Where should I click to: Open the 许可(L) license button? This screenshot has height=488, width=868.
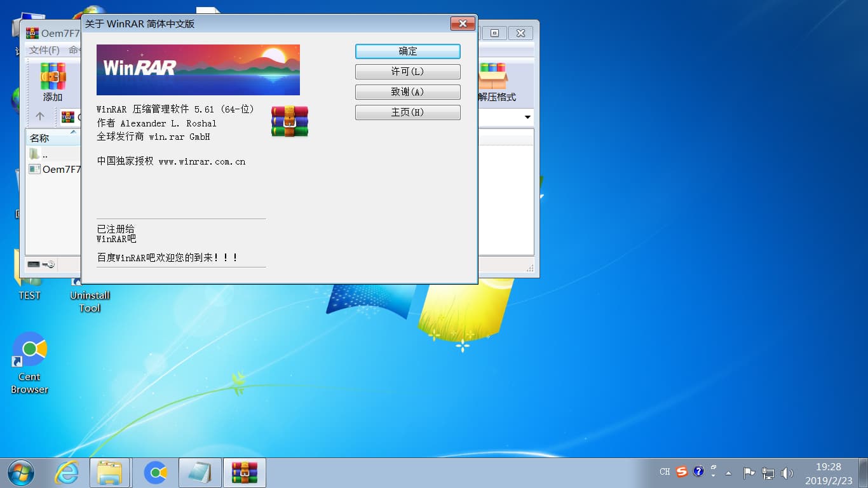[x=407, y=72]
